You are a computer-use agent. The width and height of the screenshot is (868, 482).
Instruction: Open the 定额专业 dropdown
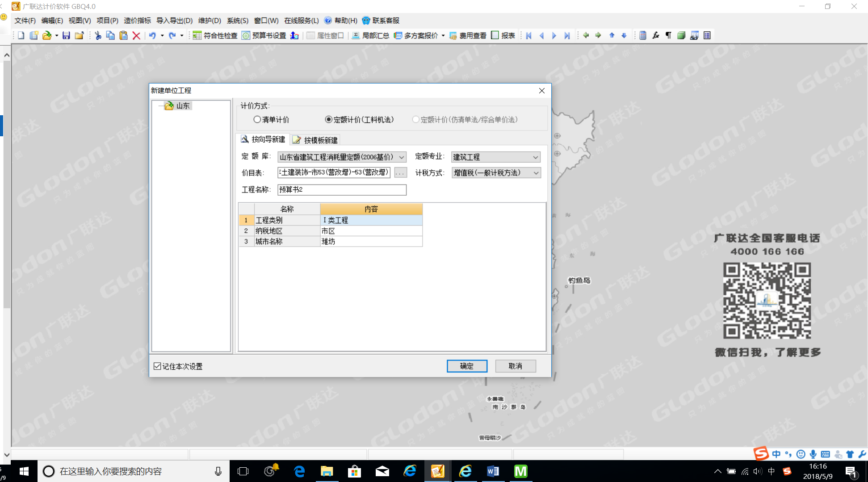tap(535, 157)
